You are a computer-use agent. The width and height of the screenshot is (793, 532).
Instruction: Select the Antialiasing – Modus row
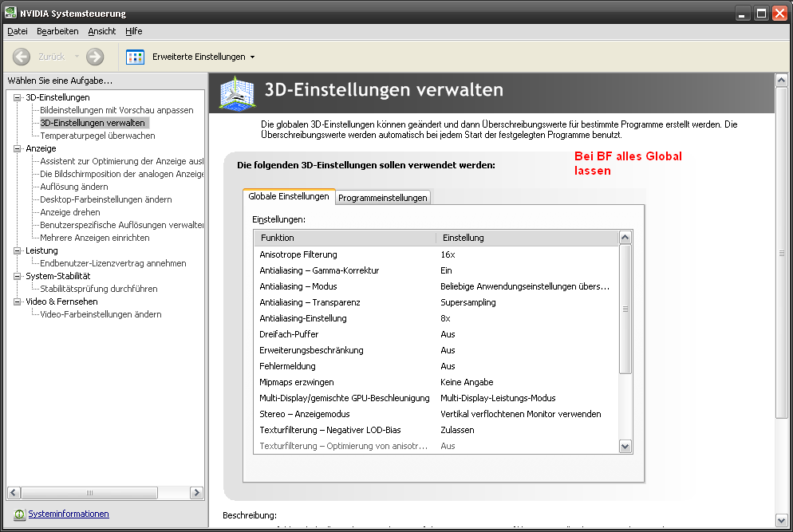pos(436,286)
